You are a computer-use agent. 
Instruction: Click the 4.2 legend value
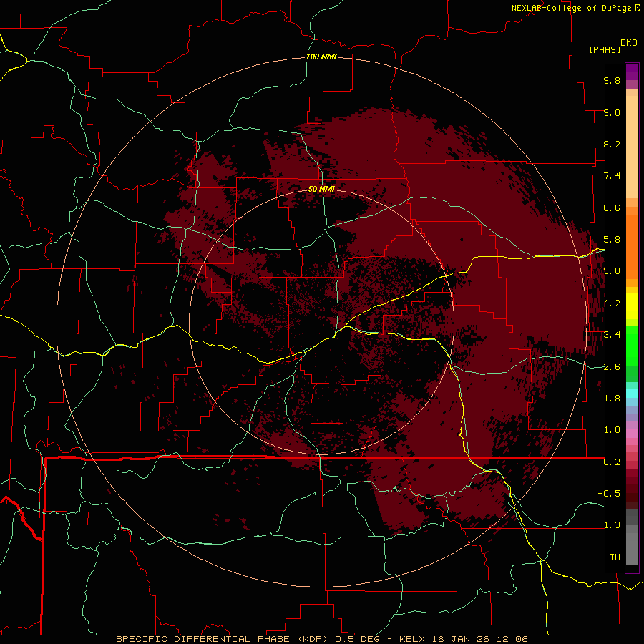point(612,303)
